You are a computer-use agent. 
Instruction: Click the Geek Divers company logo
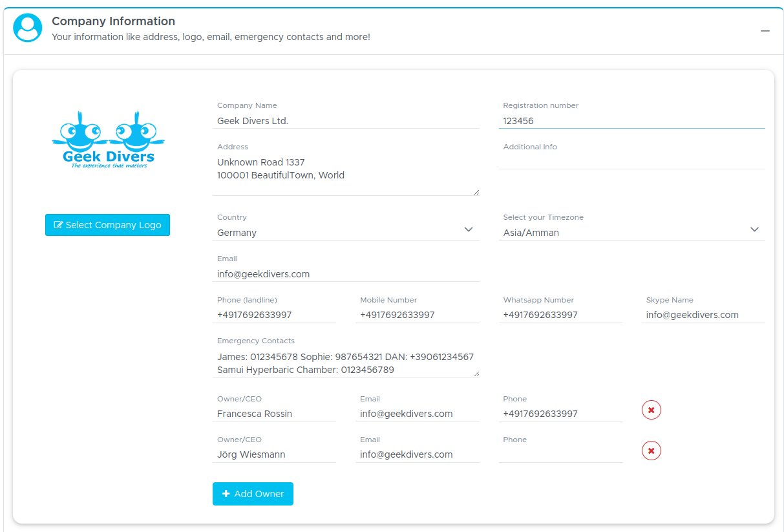tap(108, 140)
